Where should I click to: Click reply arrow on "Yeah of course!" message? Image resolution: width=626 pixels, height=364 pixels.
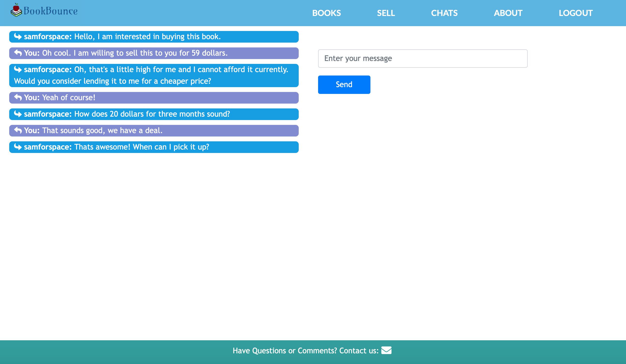pos(18,97)
